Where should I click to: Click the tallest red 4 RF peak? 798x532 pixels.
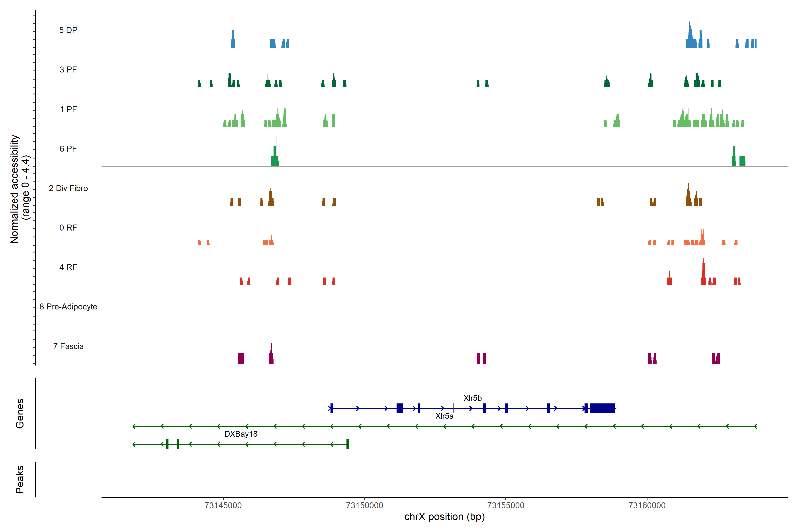pyautogui.click(x=703, y=271)
